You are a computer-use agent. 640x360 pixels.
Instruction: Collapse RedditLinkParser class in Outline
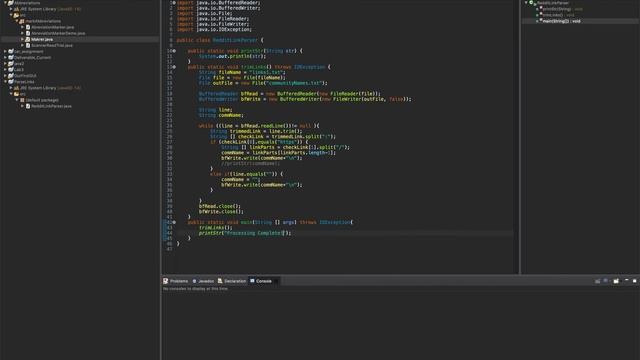tap(526, 3)
